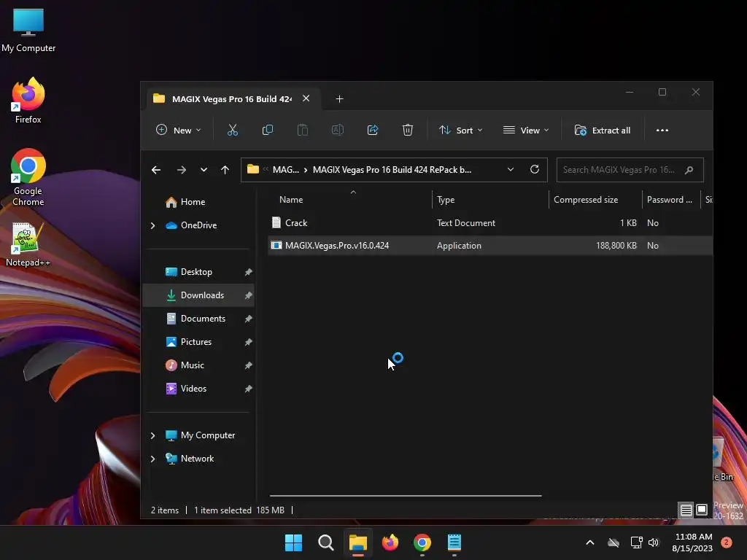This screenshot has width=747, height=560.
Task: Open the network icon in tray
Action: pyautogui.click(x=636, y=542)
